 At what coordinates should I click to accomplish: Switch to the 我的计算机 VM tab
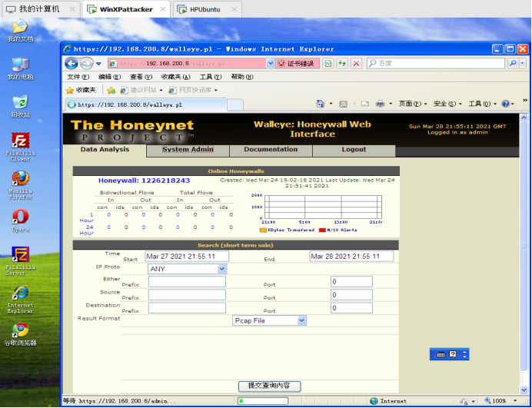(40, 9)
